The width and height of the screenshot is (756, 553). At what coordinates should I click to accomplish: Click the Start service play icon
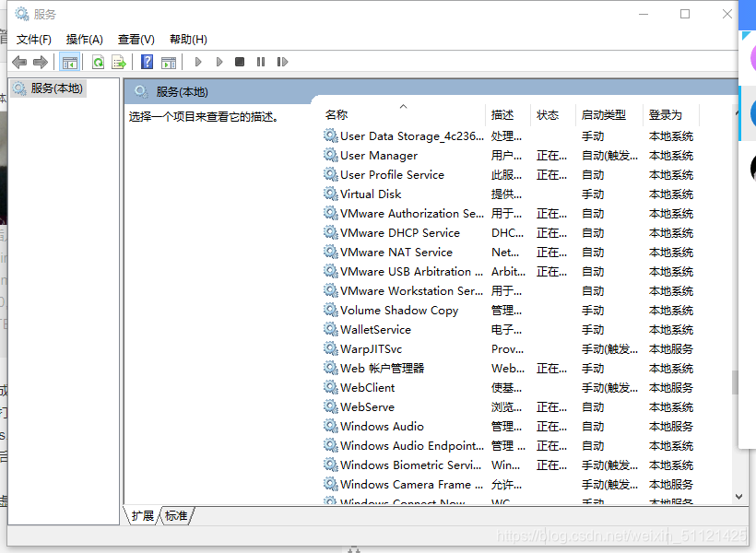coord(197,62)
